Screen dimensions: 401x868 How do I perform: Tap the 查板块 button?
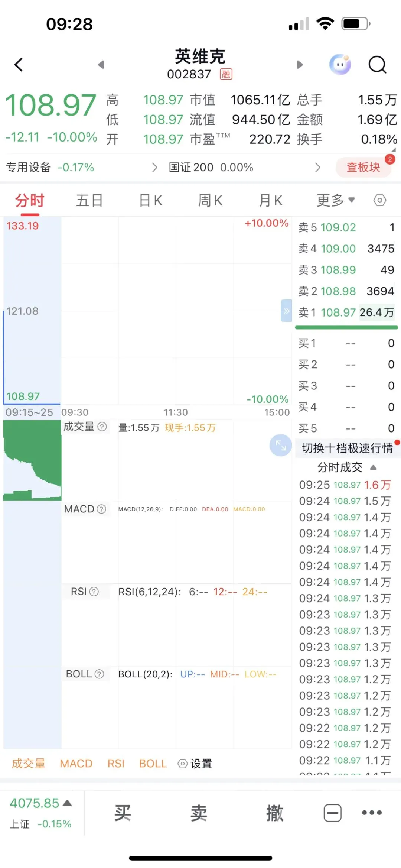coord(363,167)
